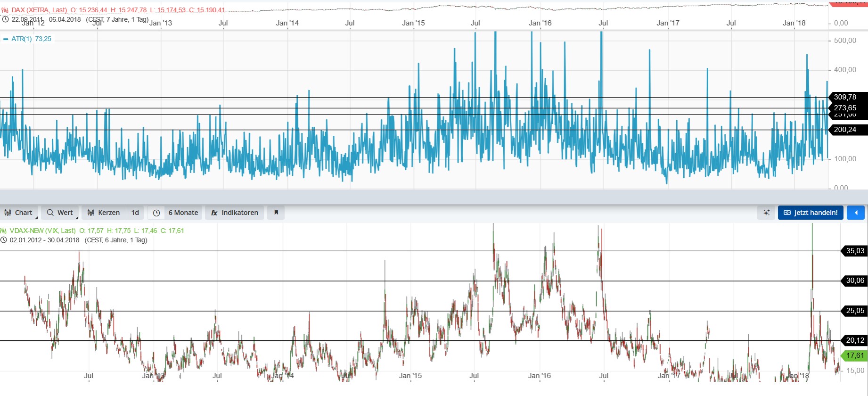
Task: Click the 15,00 VDAX axis value
Action: tap(855, 371)
